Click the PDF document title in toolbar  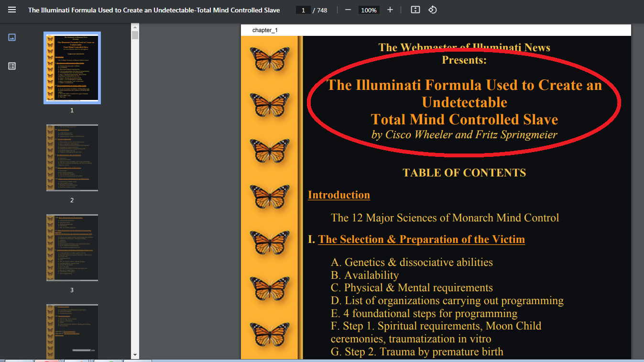[x=154, y=10]
